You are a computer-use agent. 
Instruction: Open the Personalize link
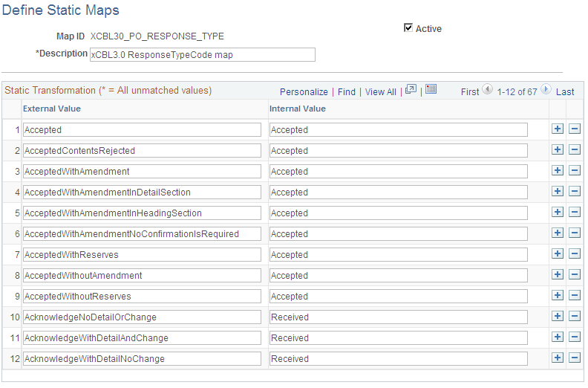pos(304,92)
